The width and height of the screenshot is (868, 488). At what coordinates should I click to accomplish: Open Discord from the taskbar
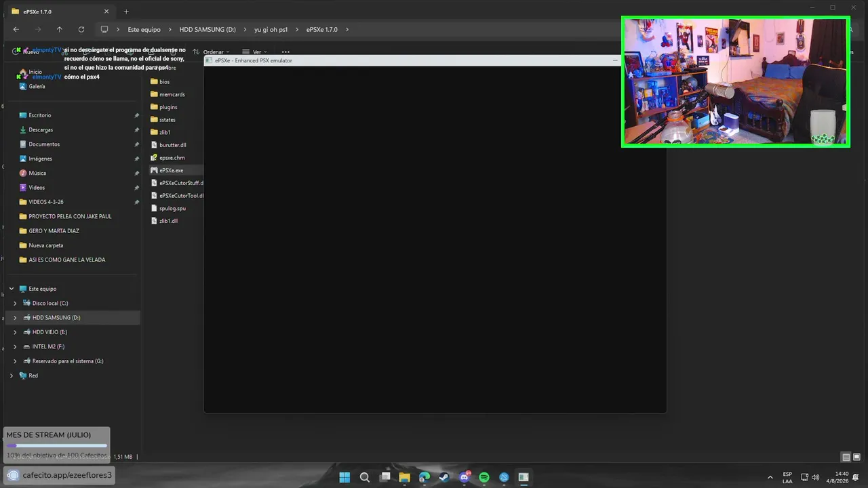(465, 477)
